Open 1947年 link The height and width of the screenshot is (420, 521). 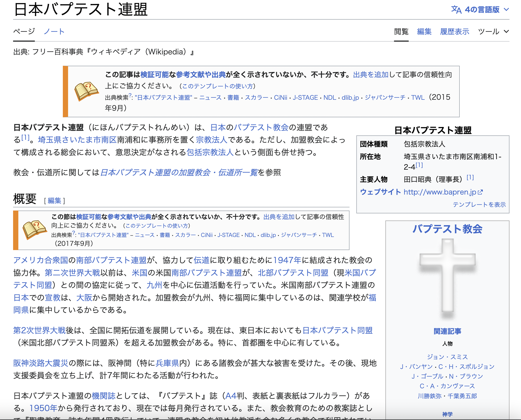click(x=287, y=260)
